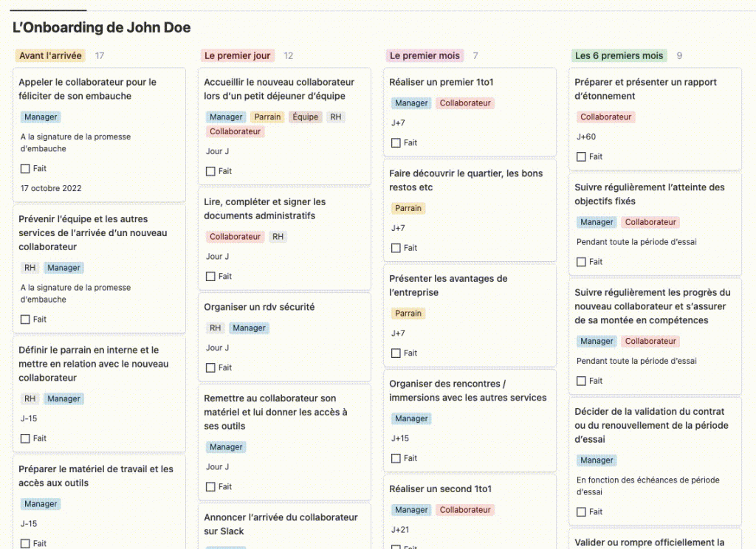Click the page title "L'Onboarding de John Doe"
The width and height of the screenshot is (756, 549).
click(102, 28)
